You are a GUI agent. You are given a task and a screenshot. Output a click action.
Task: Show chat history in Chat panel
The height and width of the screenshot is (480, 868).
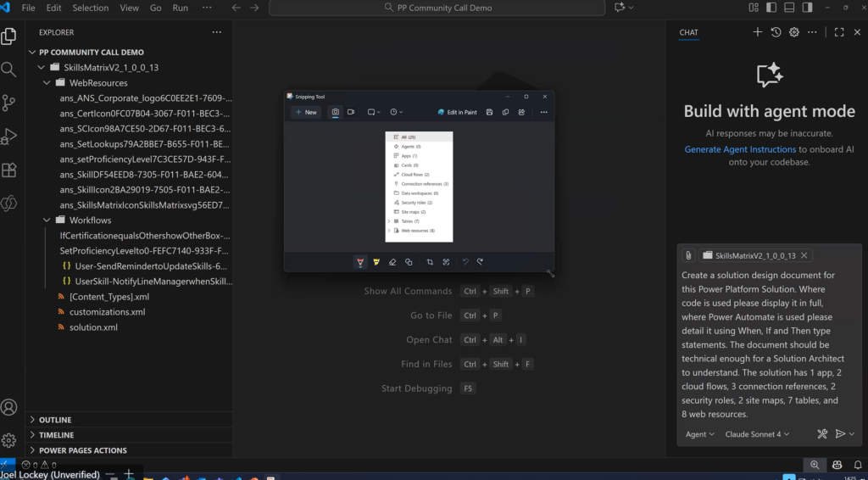tap(776, 32)
